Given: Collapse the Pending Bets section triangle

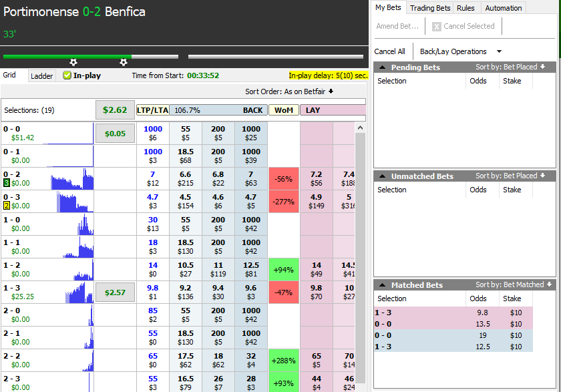Looking at the screenshot, I should (x=382, y=67).
